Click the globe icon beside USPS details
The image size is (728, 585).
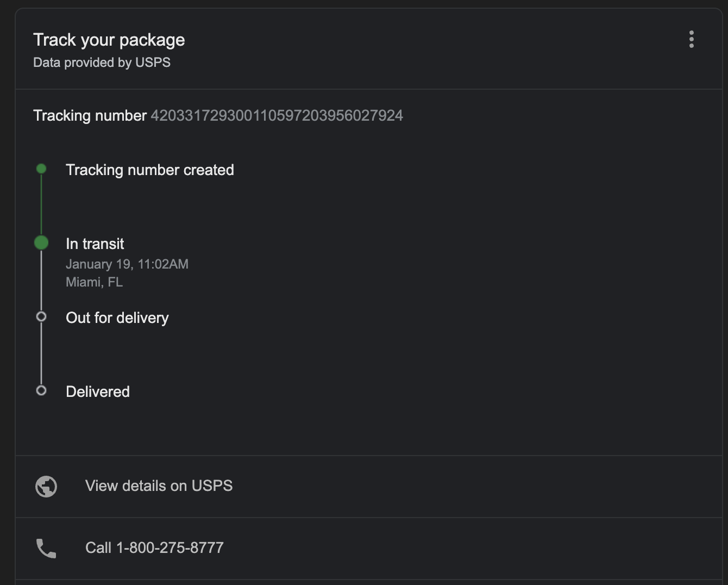46,487
